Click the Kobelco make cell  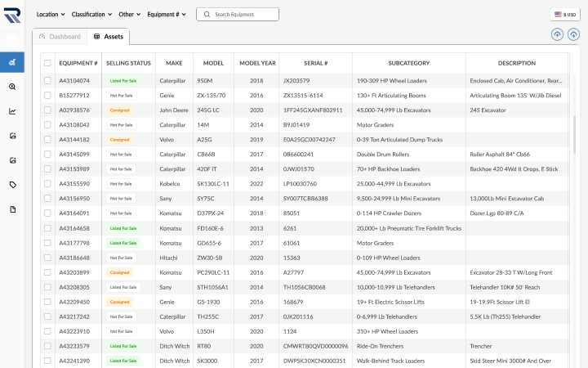(x=170, y=184)
